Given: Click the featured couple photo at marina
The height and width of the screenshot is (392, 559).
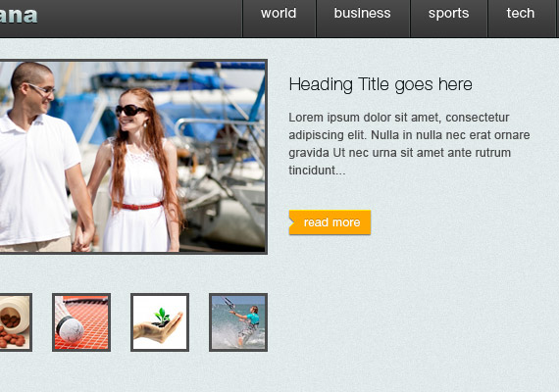Looking at the screenshot, I should click(x=133, y=157).
